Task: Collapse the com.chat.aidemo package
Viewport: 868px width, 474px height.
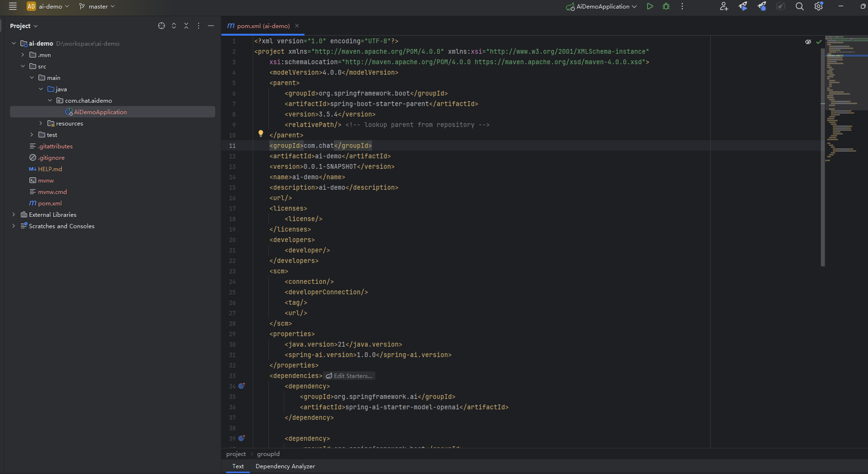Action: tap(50, 100)
